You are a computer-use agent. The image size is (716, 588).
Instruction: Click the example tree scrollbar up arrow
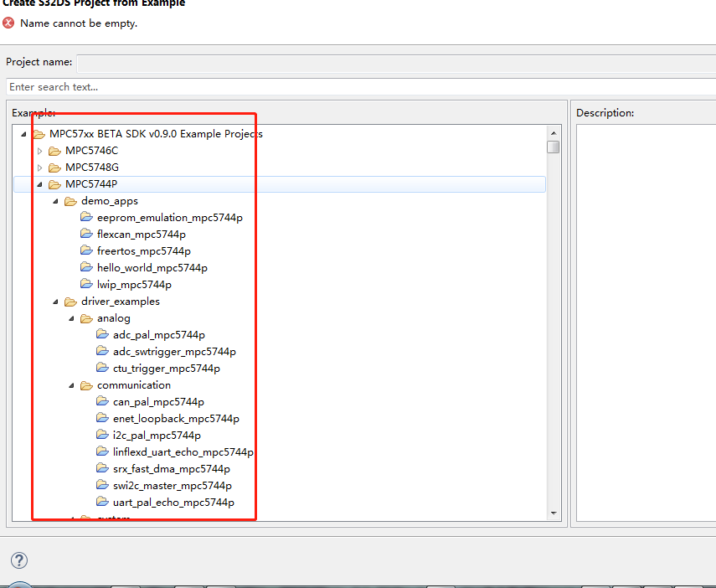click(554, 133)
